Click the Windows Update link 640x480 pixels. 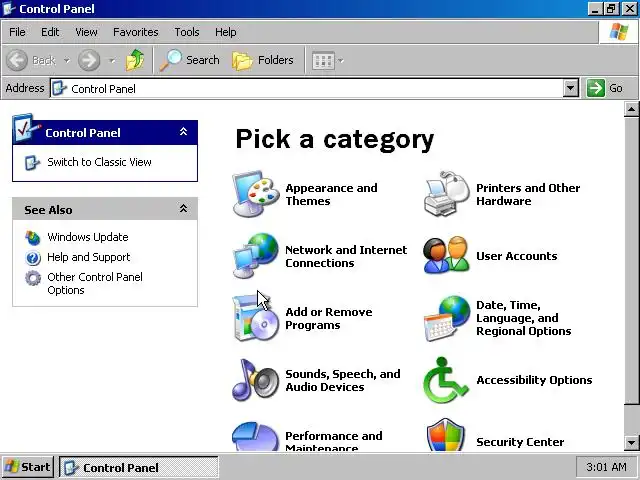[88, 237]
